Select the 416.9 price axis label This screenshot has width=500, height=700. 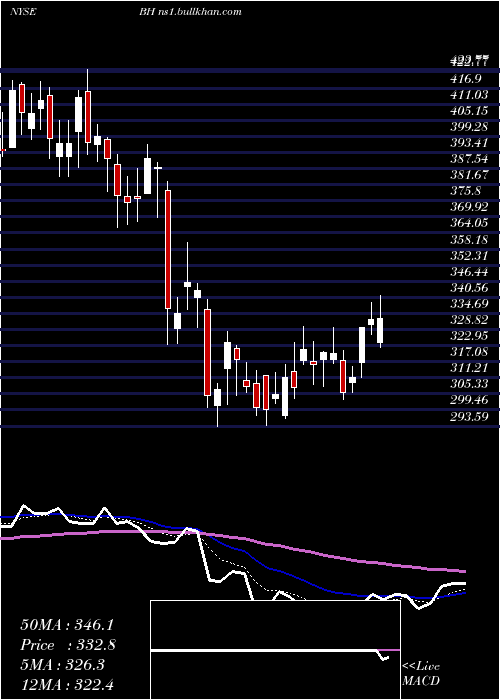pos(466,79)
